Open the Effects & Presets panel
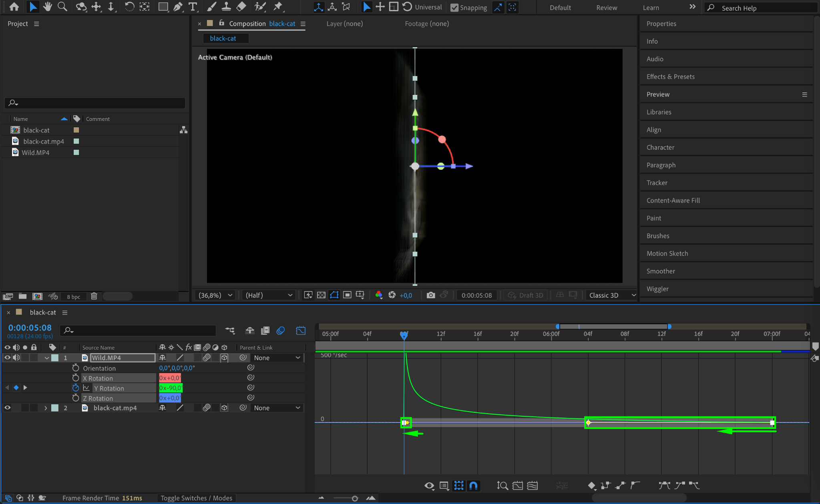Screen dimensions: 820x504 670,76
